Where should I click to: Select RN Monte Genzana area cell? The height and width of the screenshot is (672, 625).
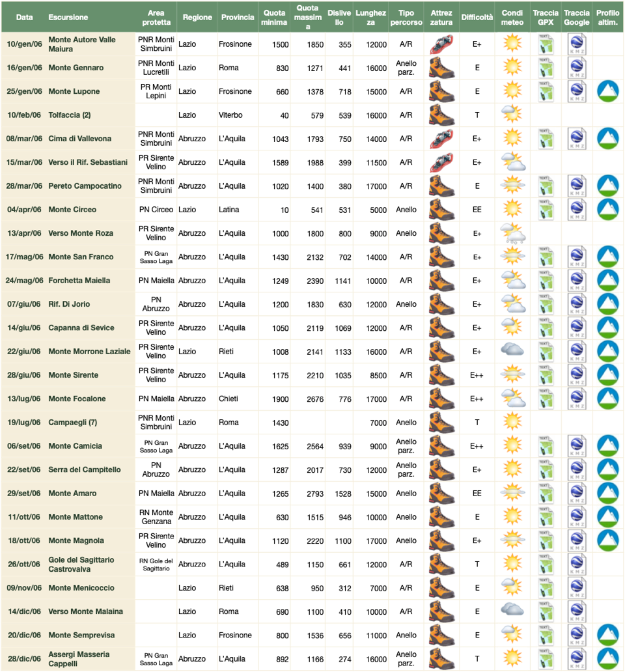156,517
